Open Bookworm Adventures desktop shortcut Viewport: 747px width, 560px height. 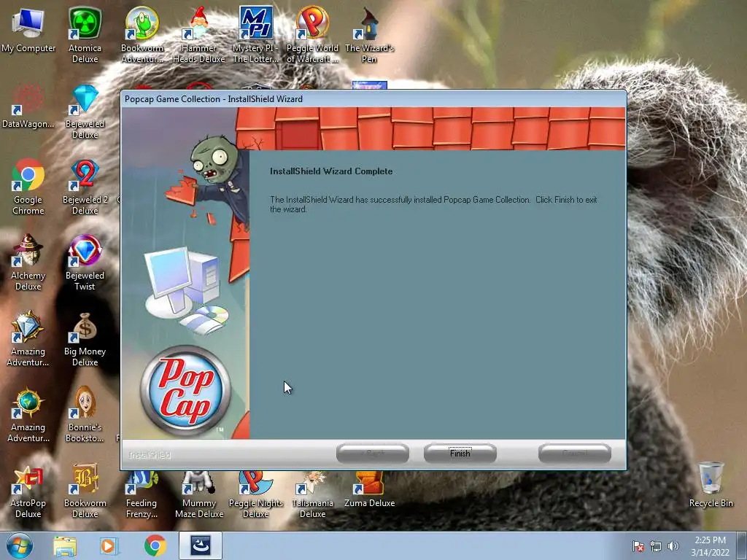click(x=142, y=35)
